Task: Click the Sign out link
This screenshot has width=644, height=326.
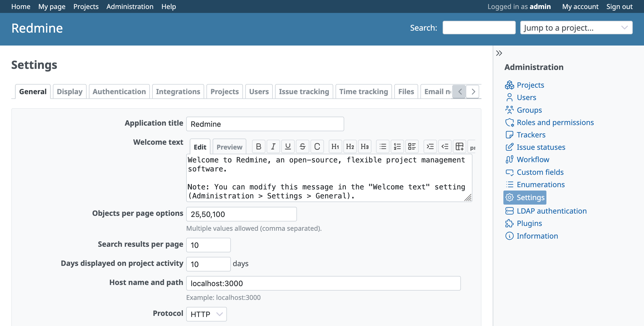Action: coord(619,6)
